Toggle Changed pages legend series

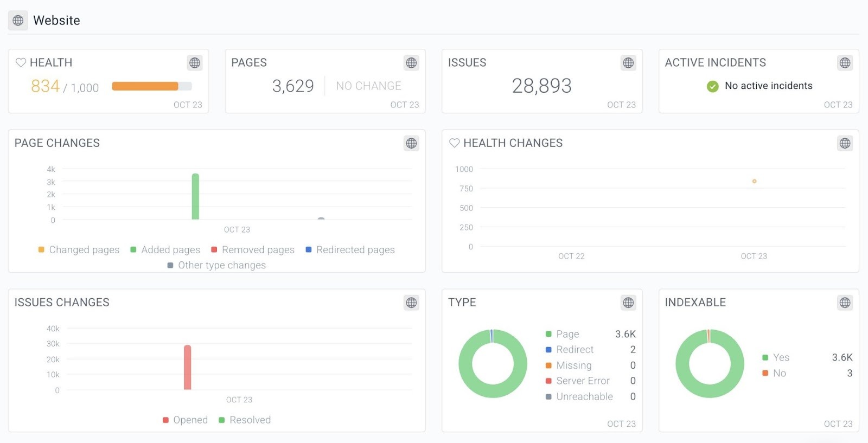tap(79, 250)
